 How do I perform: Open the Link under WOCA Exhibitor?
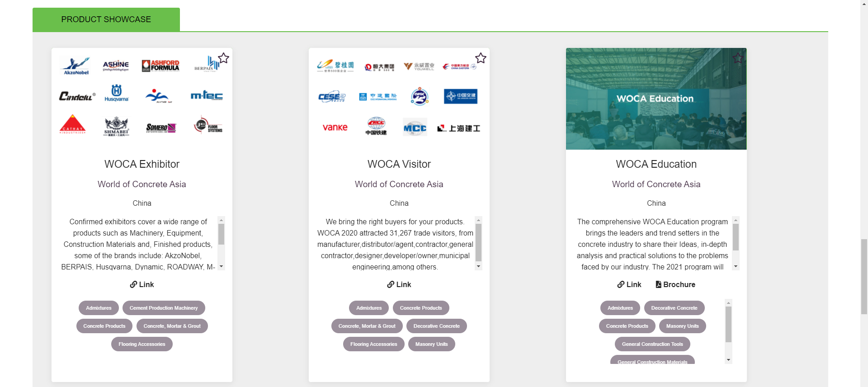pyautogui.click(x=142, y=284)
